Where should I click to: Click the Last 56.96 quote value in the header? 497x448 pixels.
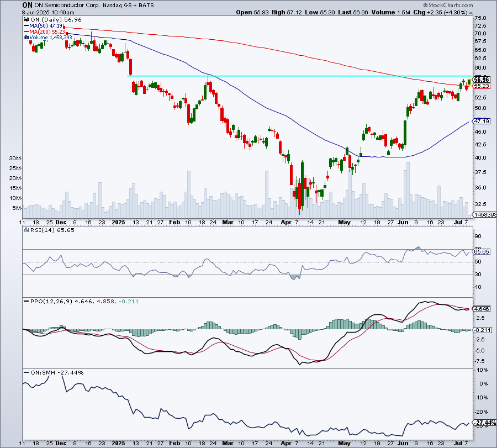click(x=353, y=12)
